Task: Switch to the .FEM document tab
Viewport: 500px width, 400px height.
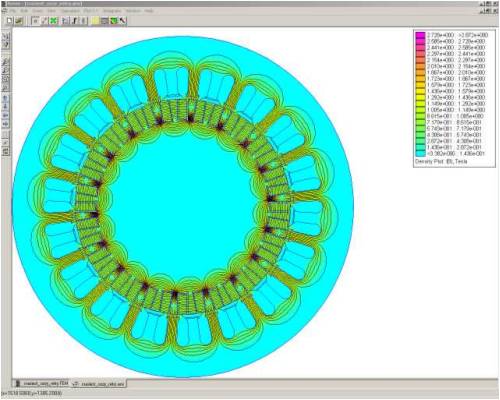Action: pos(42,383)
